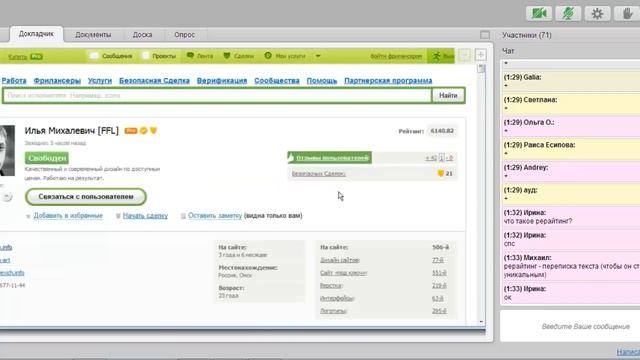Viewport: 640px width, 360px height.
Task: Open the Услуги navigation link
Action: pos(100,80)
